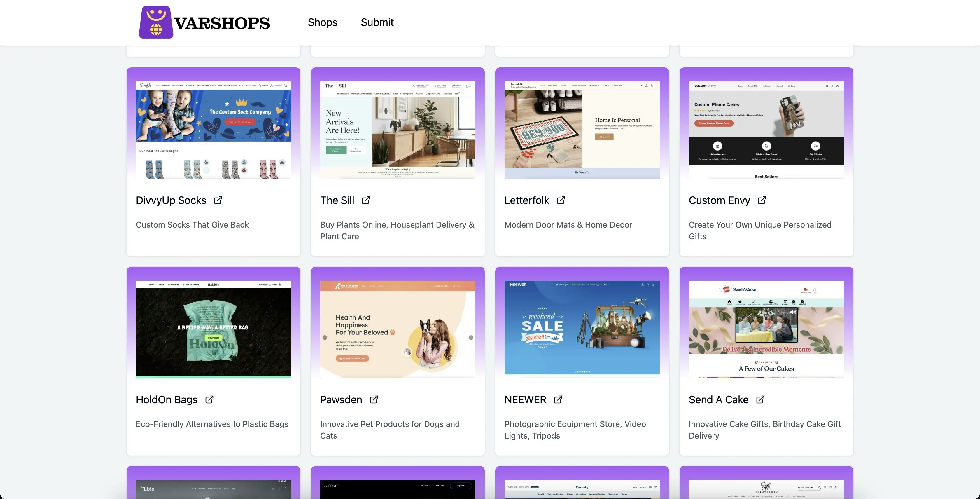The height and width of the screenshot is (499, 980).
Task: Open the HoldOn Bags website screenshot
Action: click(x=213, y=330)
